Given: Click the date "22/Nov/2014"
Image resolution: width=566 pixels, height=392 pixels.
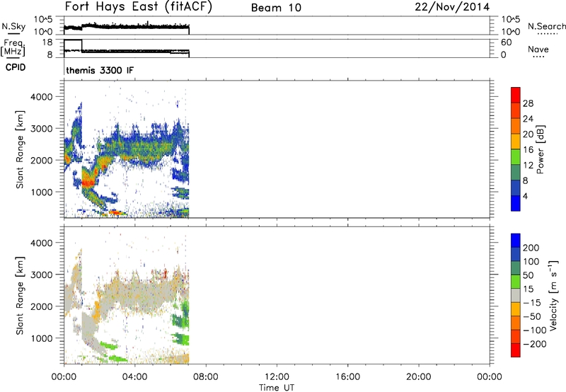Looking at the screenshot, I should pyautogui.click(x=452, y=7).
